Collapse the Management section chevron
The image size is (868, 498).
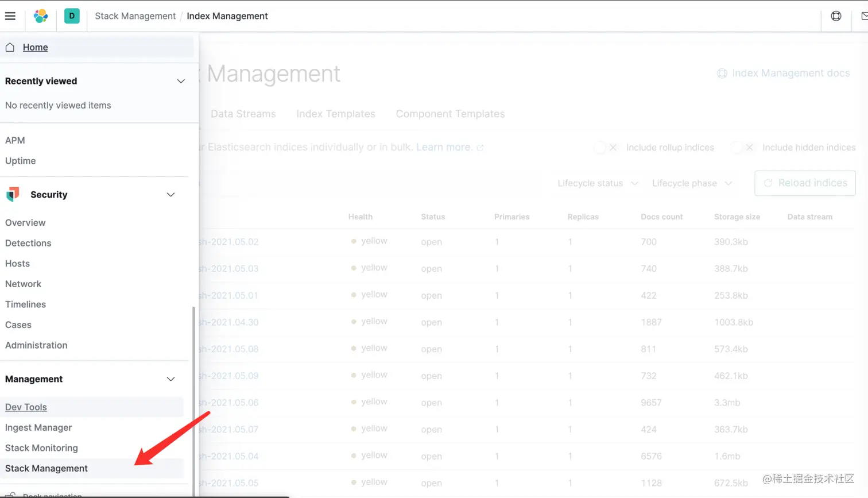170,379
